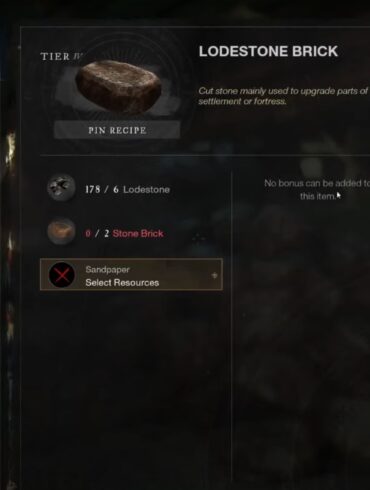Click the red 0 / 2 quantity
This screenshot has height=490, width=370.
coord(97,233)
